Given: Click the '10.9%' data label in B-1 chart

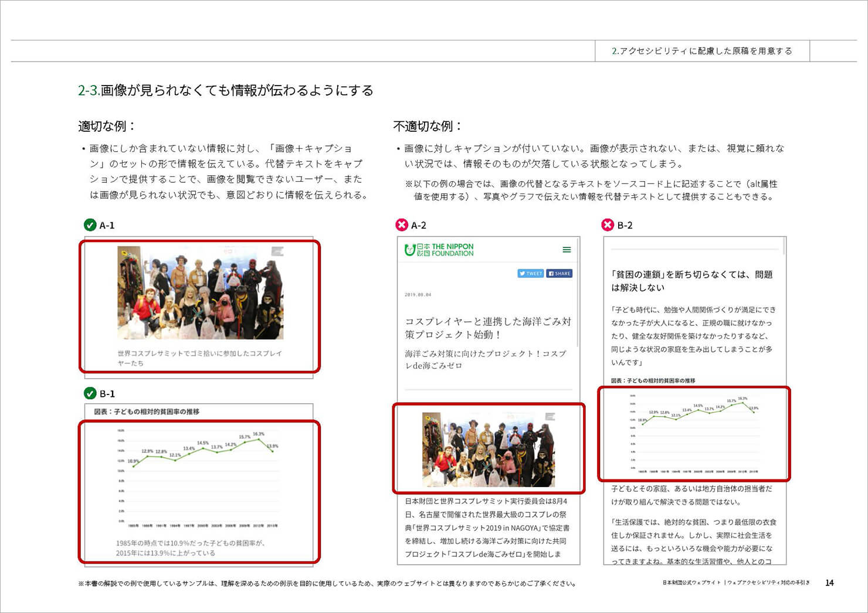Looking at the screenshot, I should pos(134,461).
